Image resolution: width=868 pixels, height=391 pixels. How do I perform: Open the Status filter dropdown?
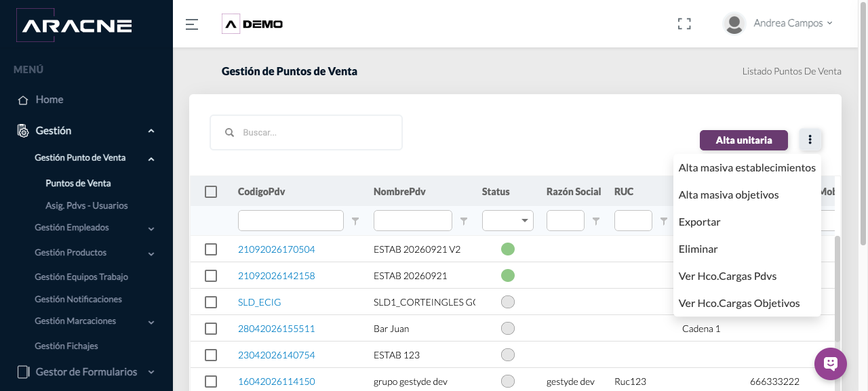pyautogui.click(x=508, y=221)
